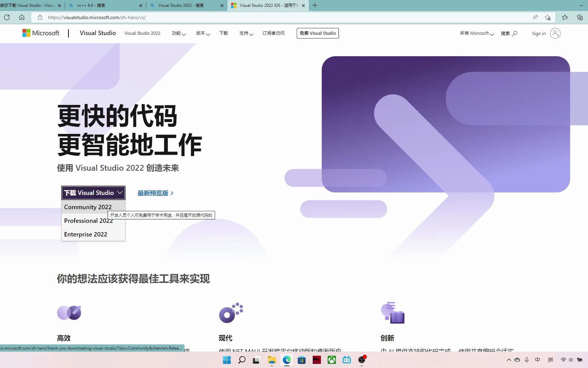Add this page to favorites star icon
This screenshot has width=588, height=368.
548,17
